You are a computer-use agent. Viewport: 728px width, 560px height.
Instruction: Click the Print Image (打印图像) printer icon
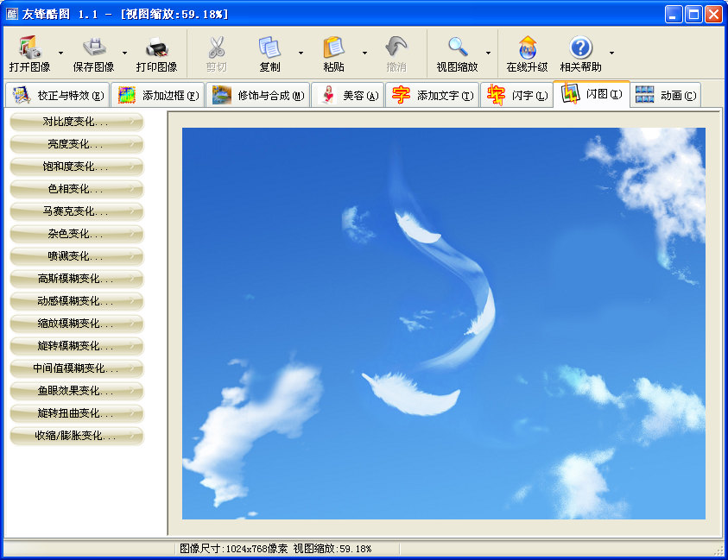(156, 47)
